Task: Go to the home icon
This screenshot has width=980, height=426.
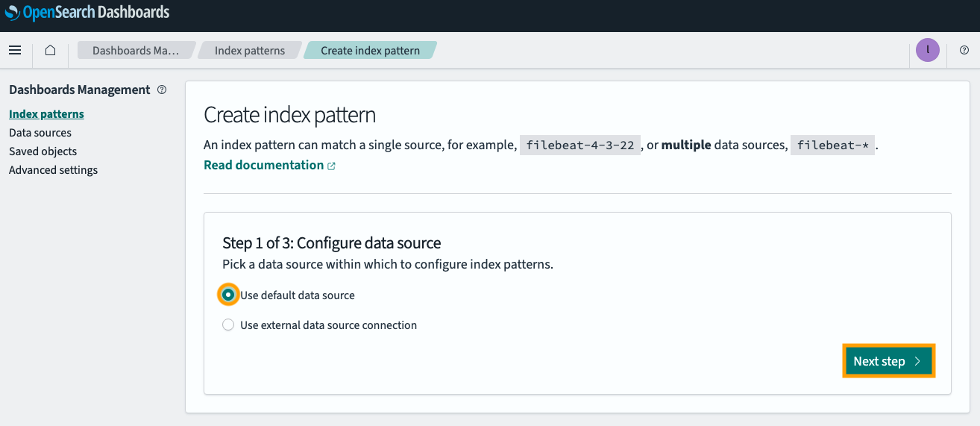Action: 50,50
